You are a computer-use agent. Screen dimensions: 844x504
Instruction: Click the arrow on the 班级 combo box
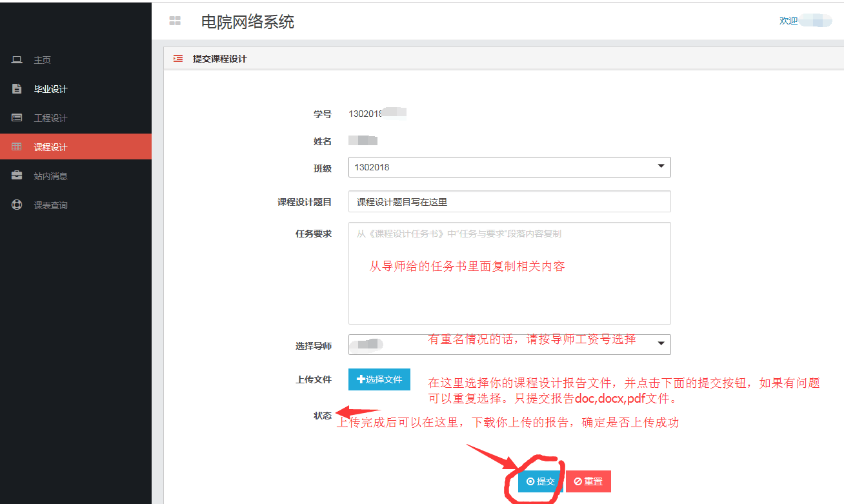[660, 166]
